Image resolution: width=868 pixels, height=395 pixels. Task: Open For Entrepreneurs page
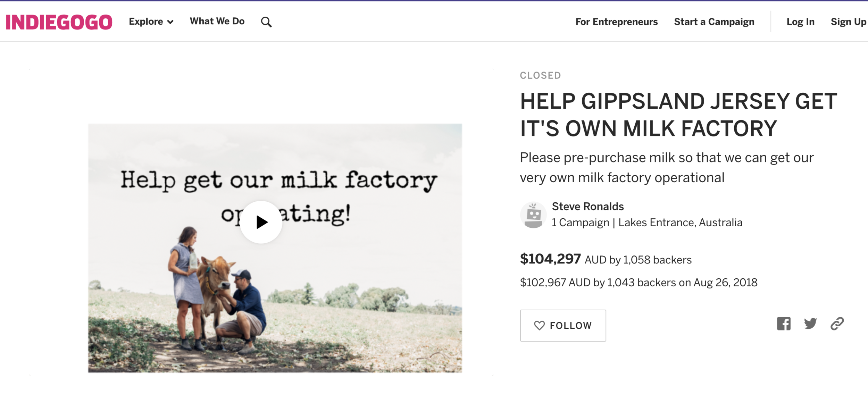click(x=616, y=22)
